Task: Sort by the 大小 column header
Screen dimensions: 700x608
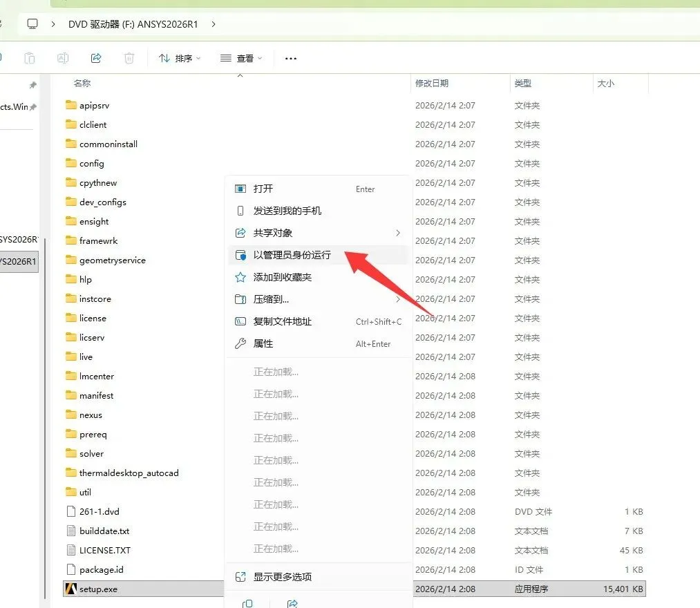Action: pos(606,83)
